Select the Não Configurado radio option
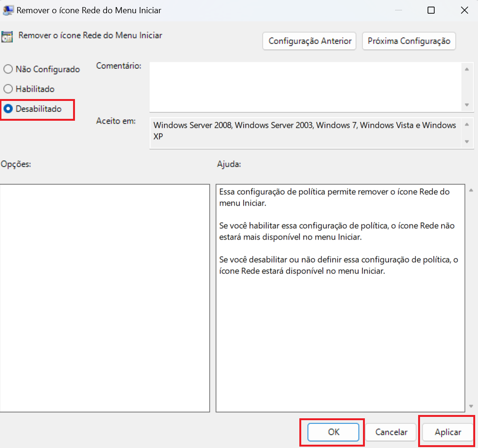Image resolution: width=478 pixels, height=448 pixels. 41,69
